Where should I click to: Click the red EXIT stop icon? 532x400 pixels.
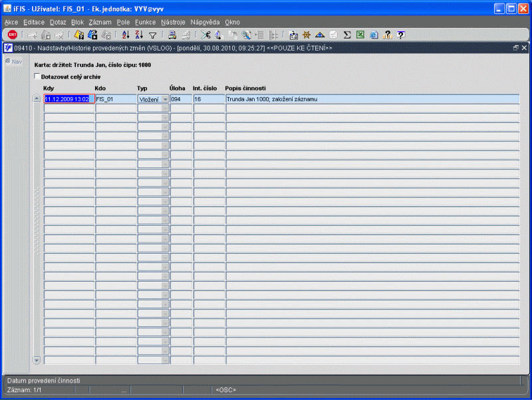pos(12,35)
